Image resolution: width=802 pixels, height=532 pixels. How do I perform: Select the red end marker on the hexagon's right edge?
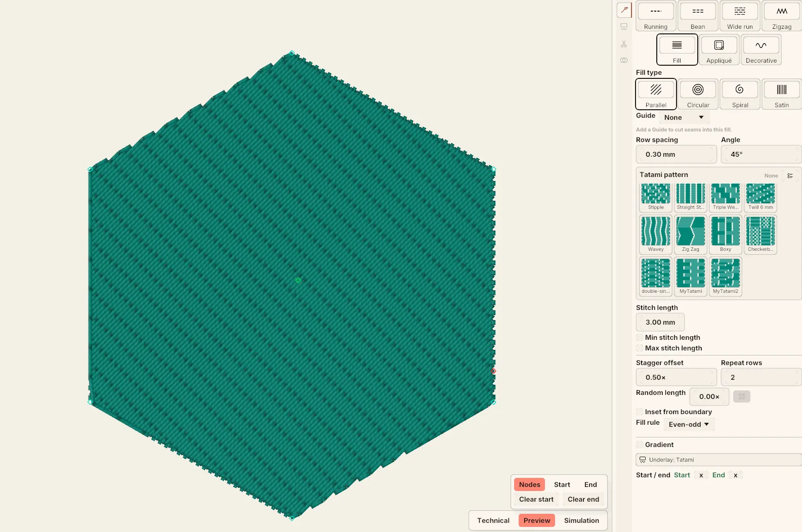(493, 371)
